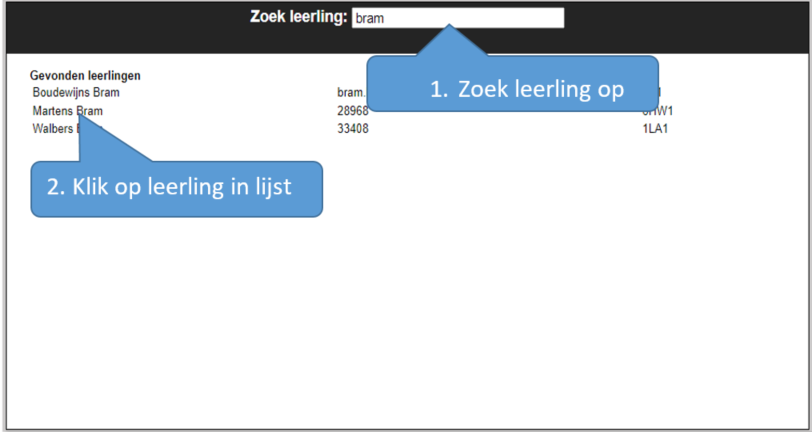Select Boudewijns Bram in the results list
The height and width of the screenshot is (432, 812).
coord(76,92)
